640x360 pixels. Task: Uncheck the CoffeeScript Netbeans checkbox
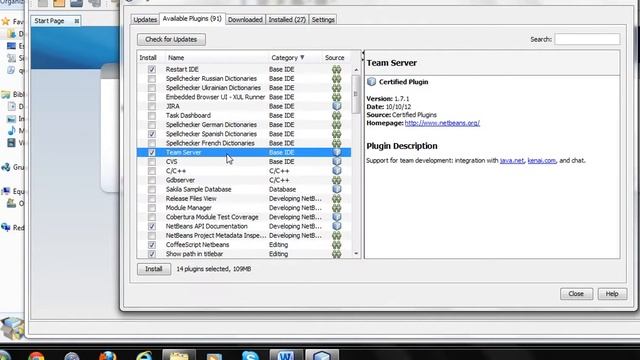(152, 244)
